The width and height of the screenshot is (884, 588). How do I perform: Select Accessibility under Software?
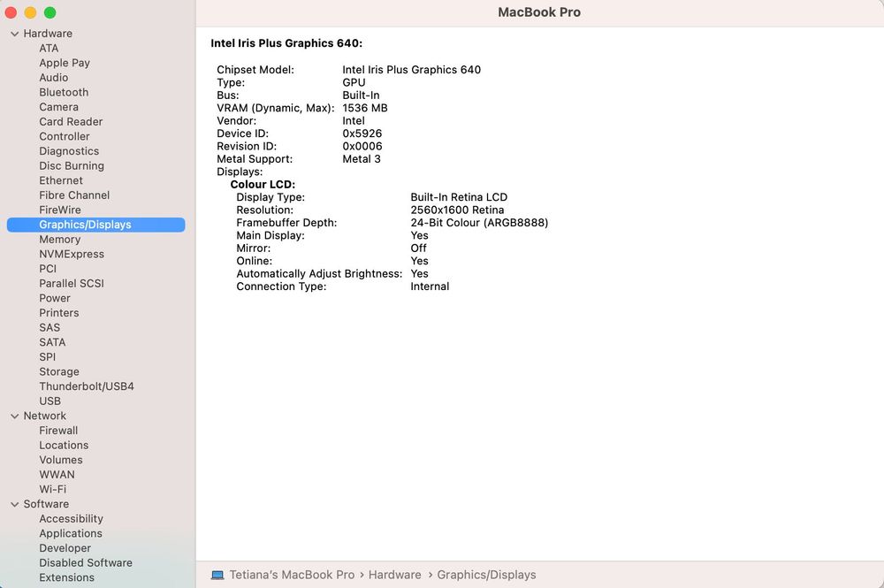(71, 519)
